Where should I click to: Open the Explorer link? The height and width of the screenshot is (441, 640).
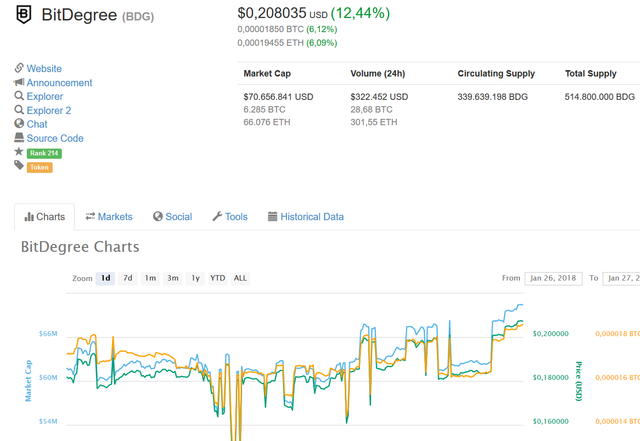[x=45, y=97]
